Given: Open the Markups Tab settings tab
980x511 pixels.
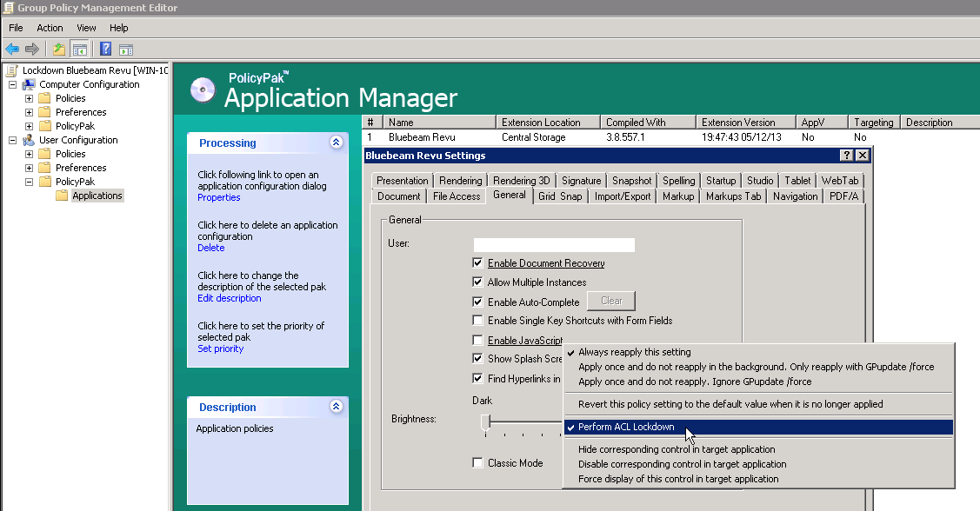Looking at the screenshot, I should coord(733,196).
